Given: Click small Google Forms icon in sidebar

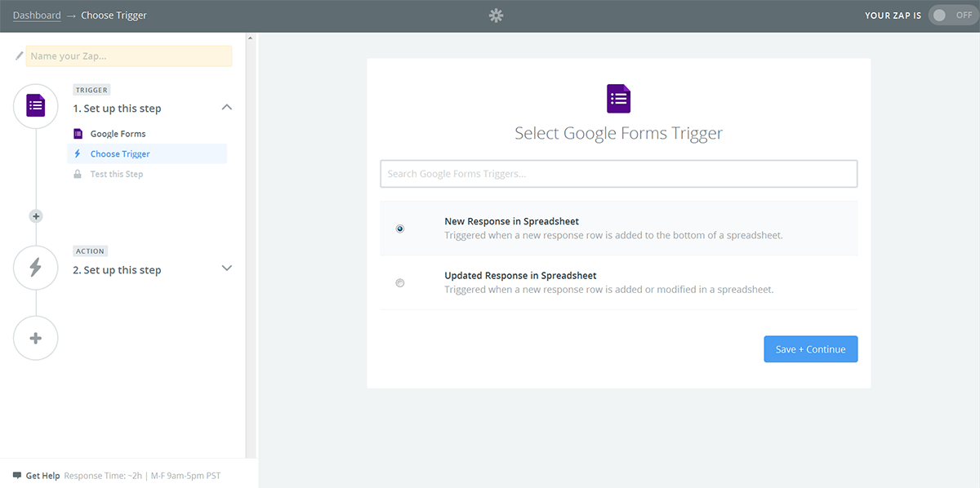Looking at the screenshot, I should coord(78,134).
